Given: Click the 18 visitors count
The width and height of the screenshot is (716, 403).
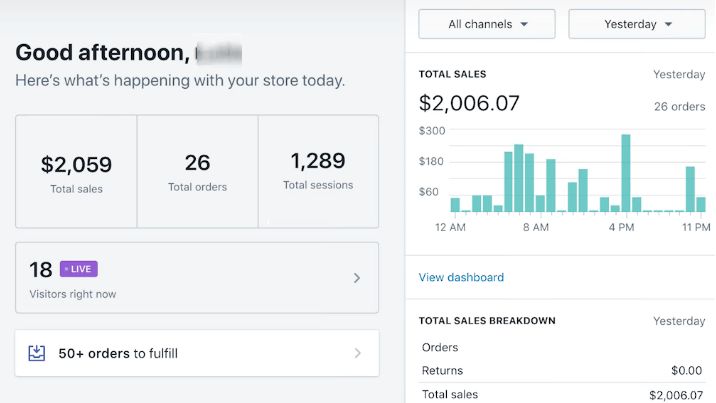Looking at the screenshot, I should click(41, 269).
